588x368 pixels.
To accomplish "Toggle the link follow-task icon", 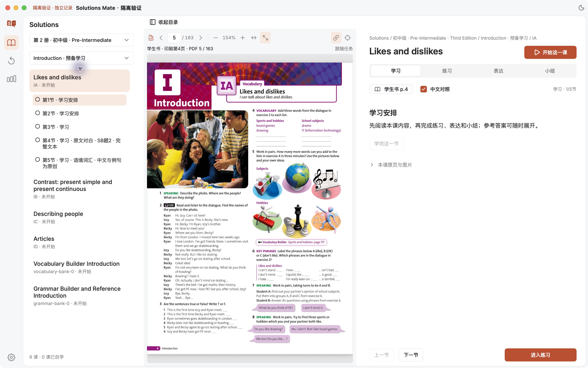I will tap(336, 38).
